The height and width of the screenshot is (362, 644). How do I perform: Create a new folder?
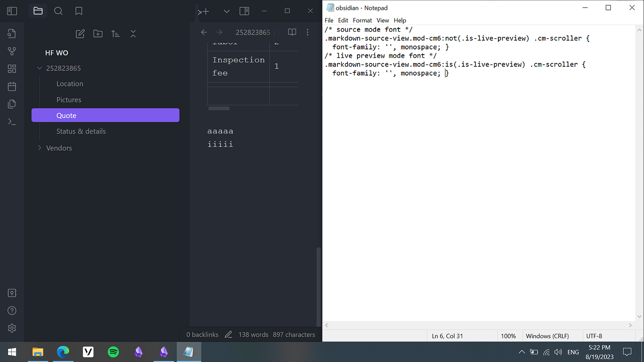(x=98, y=34)
